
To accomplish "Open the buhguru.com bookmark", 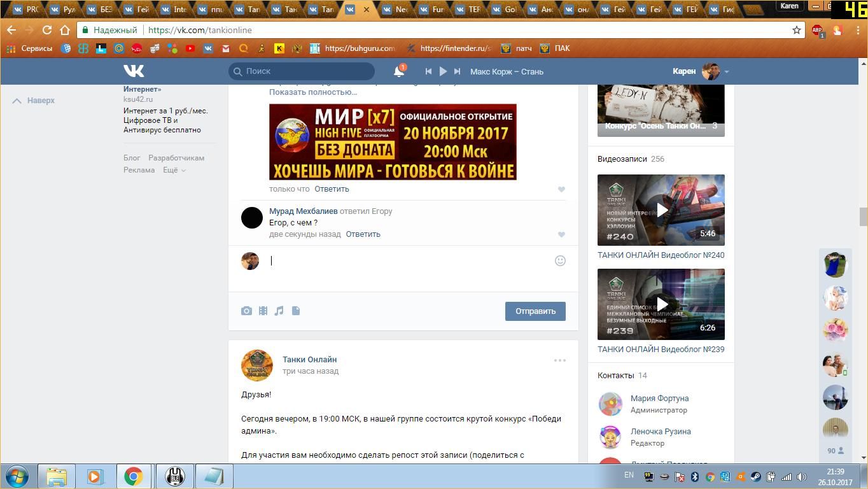I will 353,48.
